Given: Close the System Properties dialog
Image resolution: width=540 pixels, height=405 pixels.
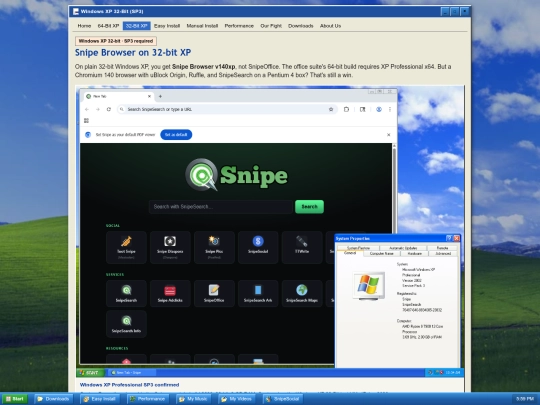Looking at the screenshot, I should [x=456, y=238].
